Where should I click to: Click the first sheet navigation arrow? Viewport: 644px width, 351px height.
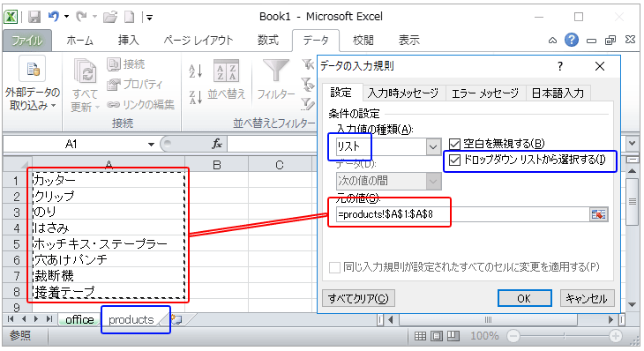point(11,319)
